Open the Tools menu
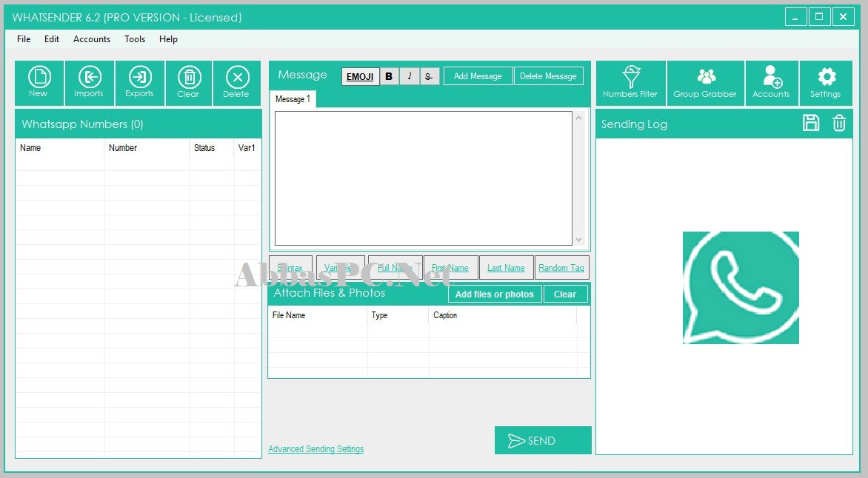The image size is (868, 478). coord(135,38)
